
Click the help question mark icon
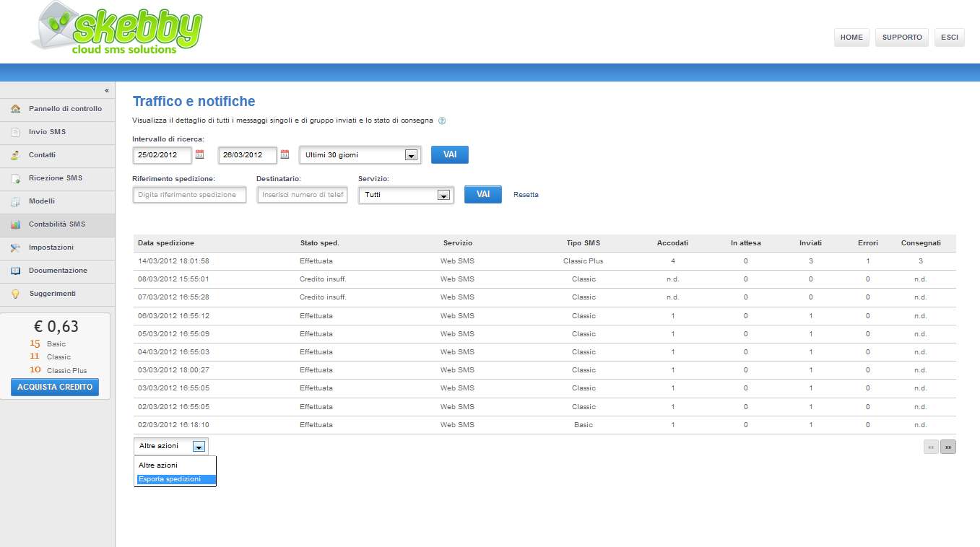[442, 121]
